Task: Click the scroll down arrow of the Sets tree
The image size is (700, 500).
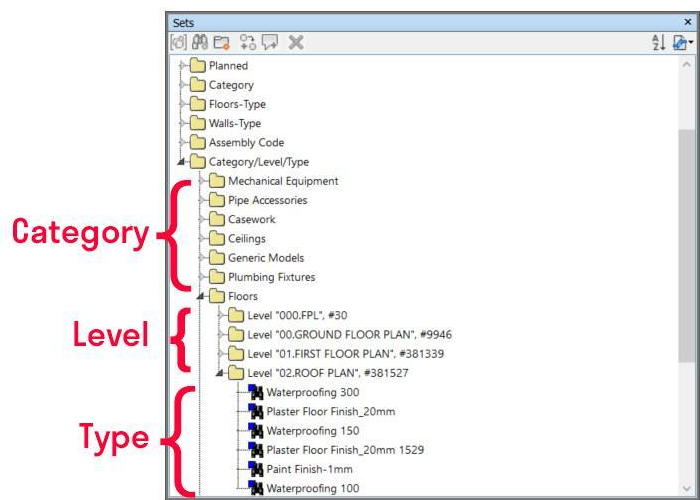Action: (687, 488)
